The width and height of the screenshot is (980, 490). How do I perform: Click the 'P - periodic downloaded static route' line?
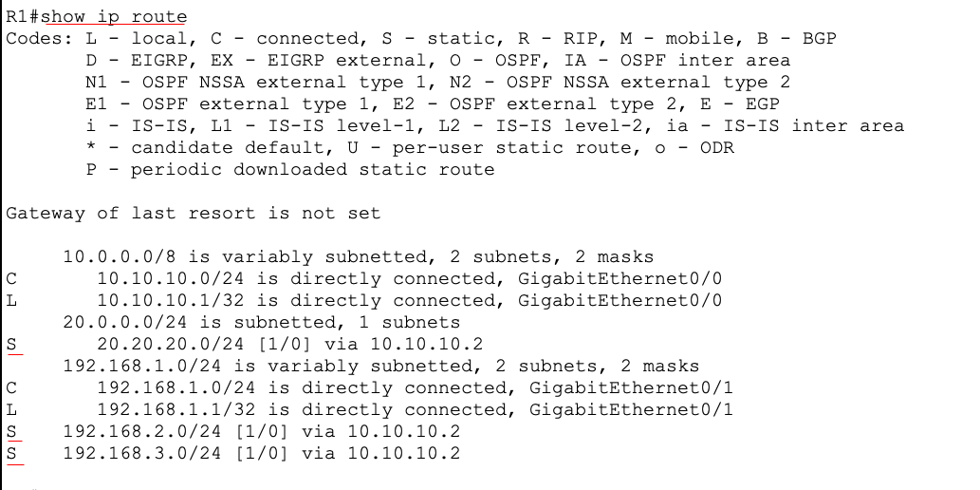[290, 170]
